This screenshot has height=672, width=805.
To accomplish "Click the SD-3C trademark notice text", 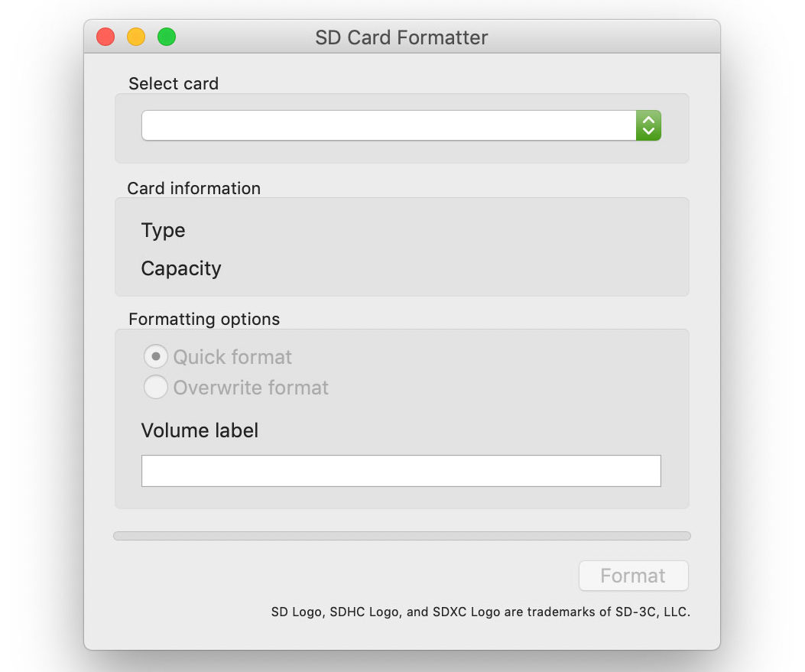I will (x=481, y=612).
